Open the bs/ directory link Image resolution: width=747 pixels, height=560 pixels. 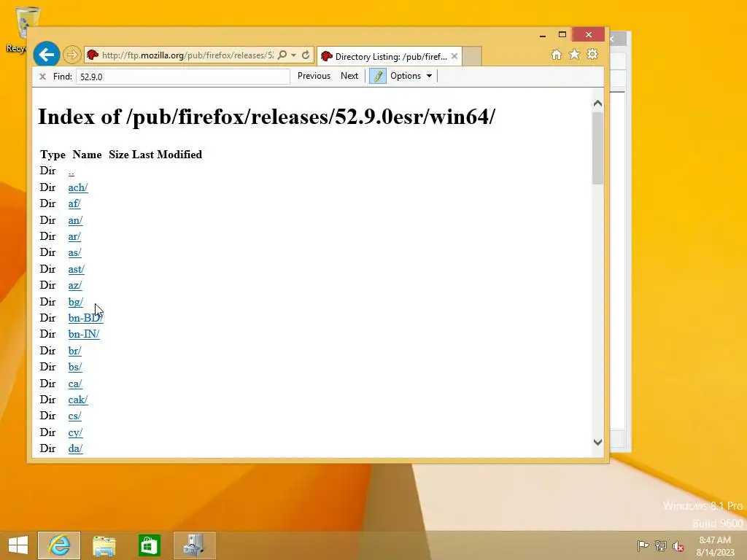pyautogui.click(x=75, y=367)
